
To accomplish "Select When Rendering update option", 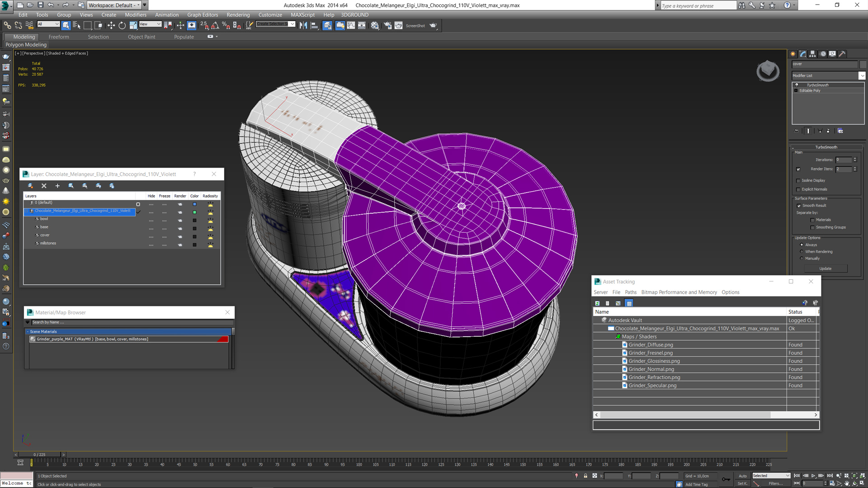I will pos(802,252).
